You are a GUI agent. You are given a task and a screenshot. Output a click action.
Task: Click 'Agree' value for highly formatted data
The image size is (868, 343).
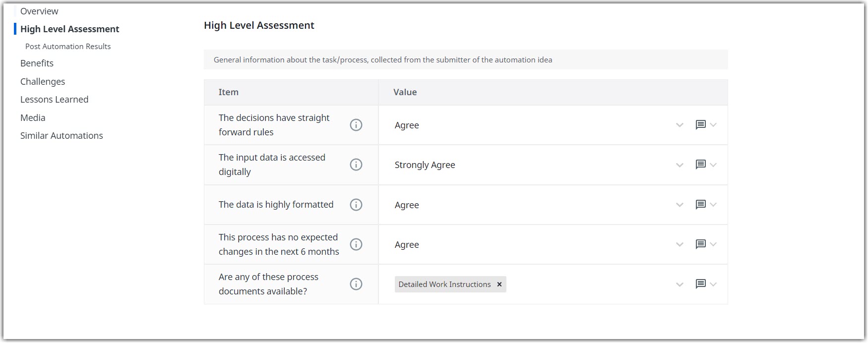point(407,205)
